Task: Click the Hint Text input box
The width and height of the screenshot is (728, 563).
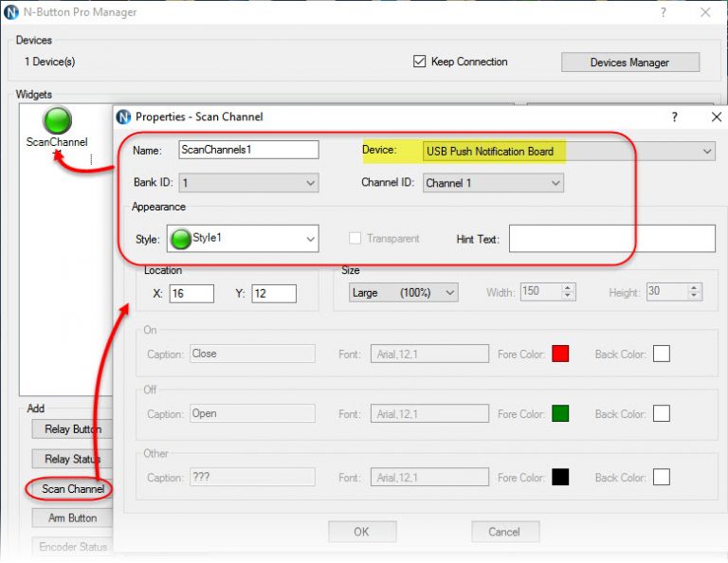Action: (611, 239)
